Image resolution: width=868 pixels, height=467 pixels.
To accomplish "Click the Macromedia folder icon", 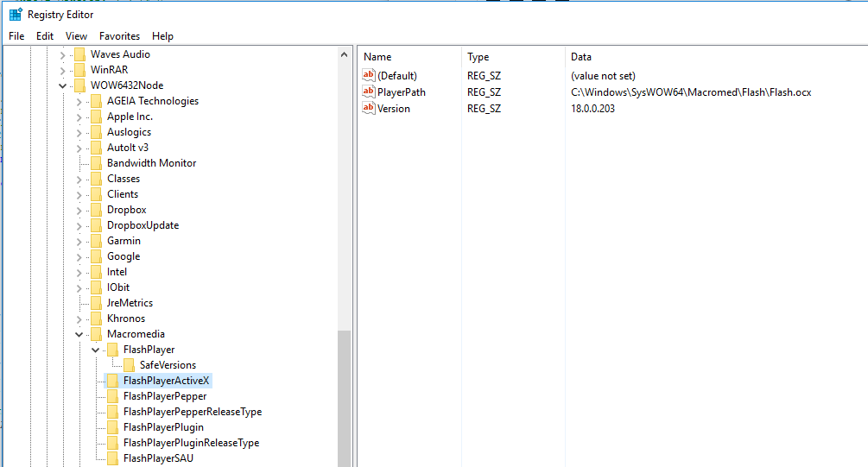I will pyautogui.click(x=97, y=334).
